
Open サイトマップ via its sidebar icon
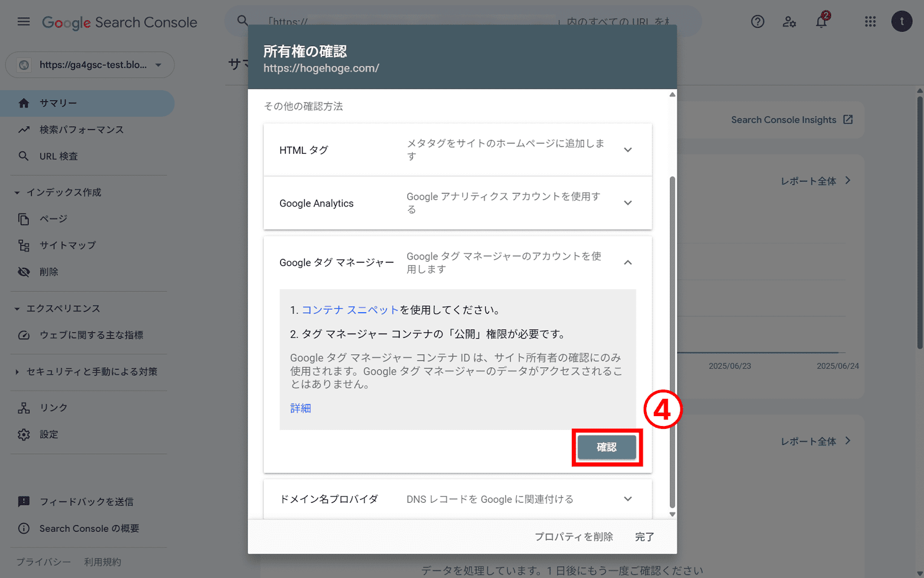click(x=23, y=245)
